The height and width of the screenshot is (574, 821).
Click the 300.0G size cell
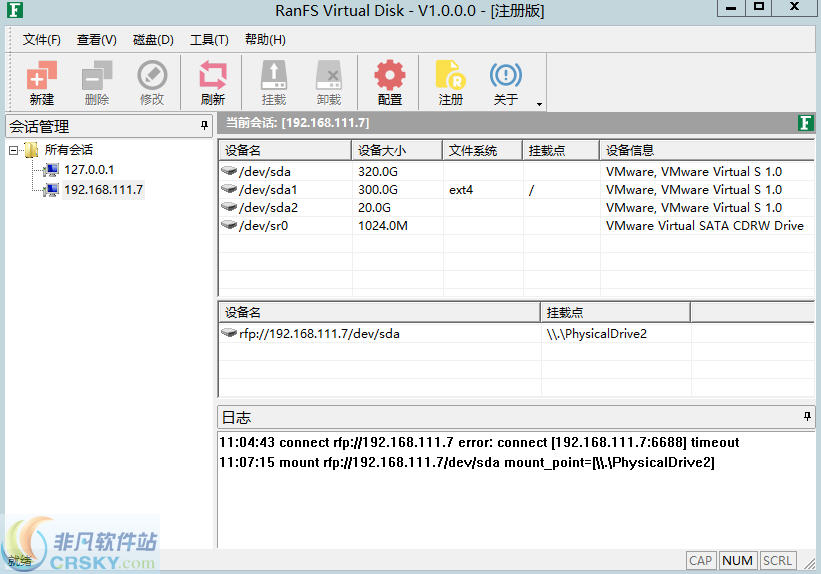pyautogui.click(x=378, y=190)
